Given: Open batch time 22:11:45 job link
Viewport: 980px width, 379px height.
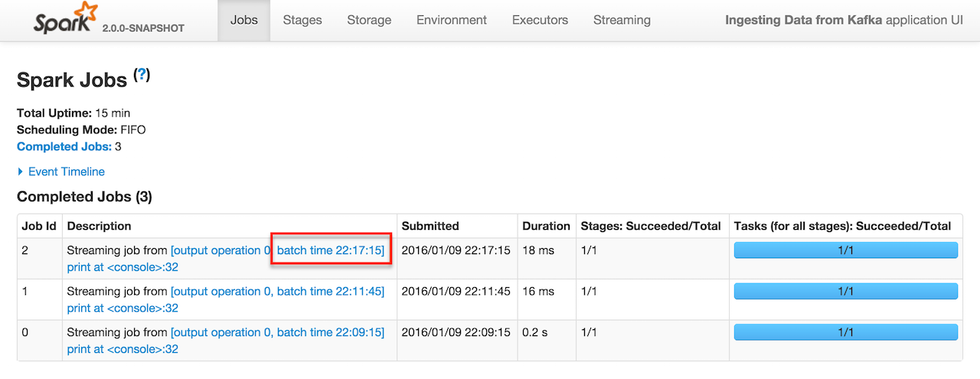Looking at the screenshot, I should pyautogui.click(x=331, y=291).
